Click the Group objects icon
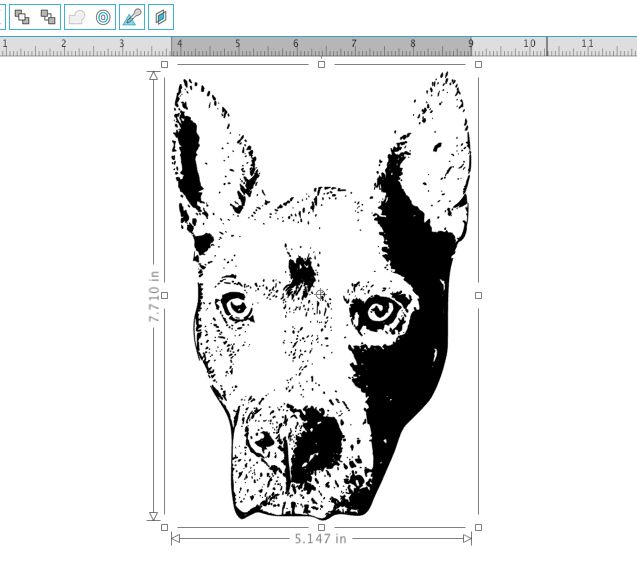The height and width of the screenshot is (584, 637). (22, 17)
